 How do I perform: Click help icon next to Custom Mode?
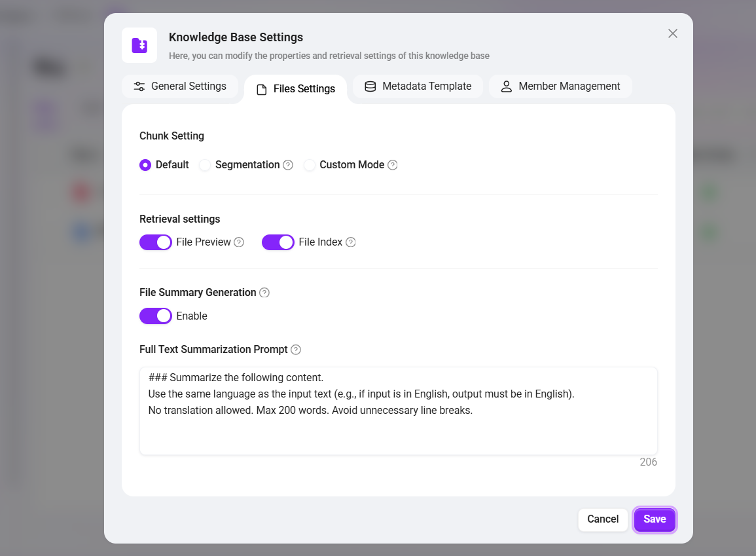tap(393, 165)
